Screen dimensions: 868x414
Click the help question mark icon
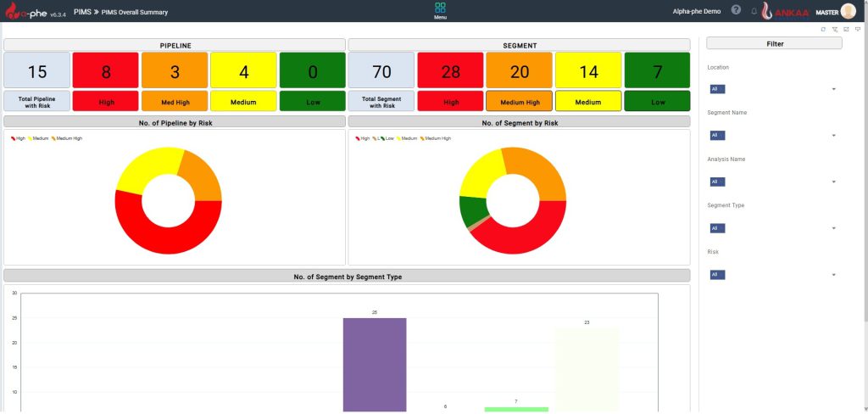[736, 11]
